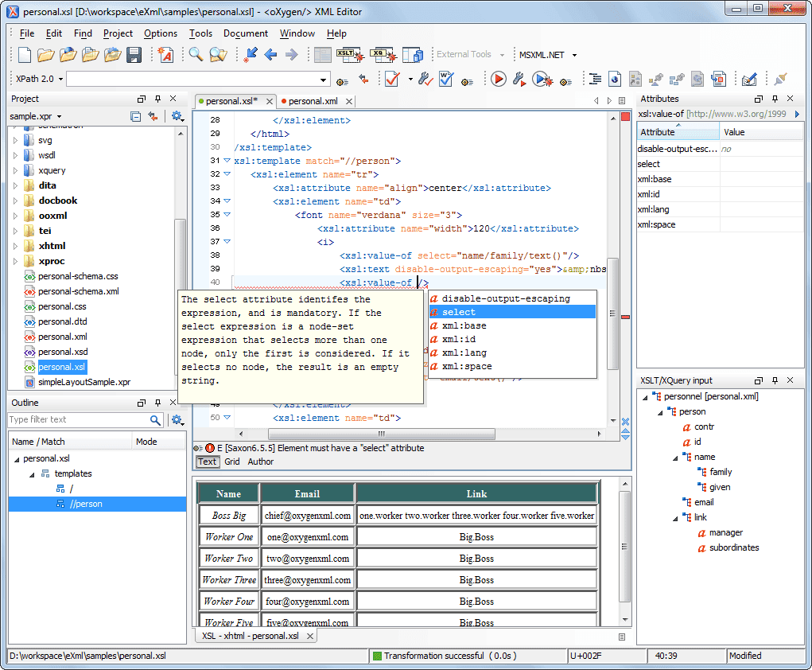Click the Outline filter search magnifier
This screenshot has height=670, width=812.
tap(155, 420)
